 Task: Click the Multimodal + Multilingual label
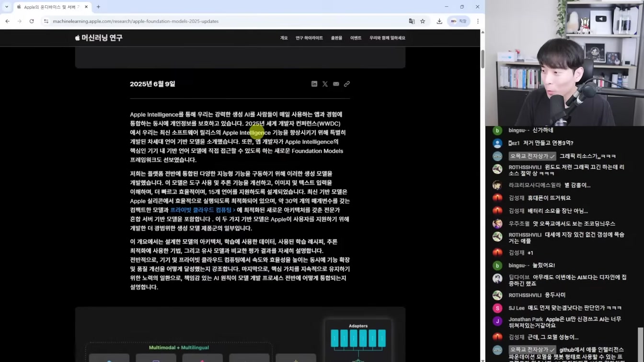179,348
